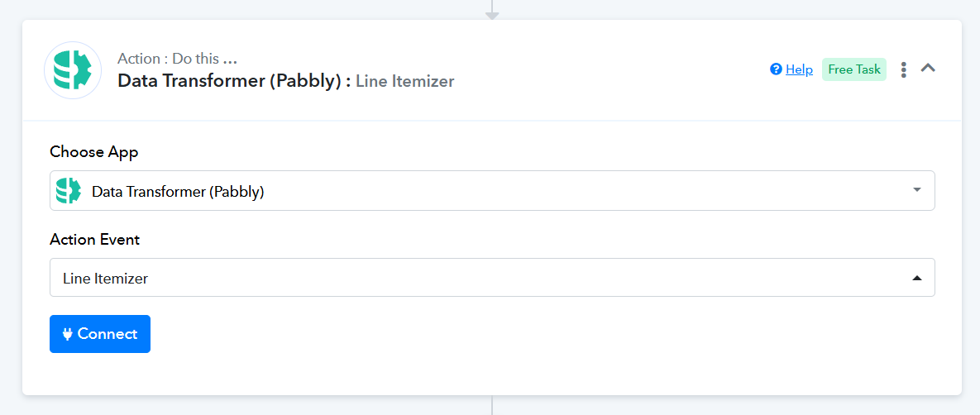Click the large Data Transformer app icon
Viewport: 980px width, 415px height.
point(73,70)
